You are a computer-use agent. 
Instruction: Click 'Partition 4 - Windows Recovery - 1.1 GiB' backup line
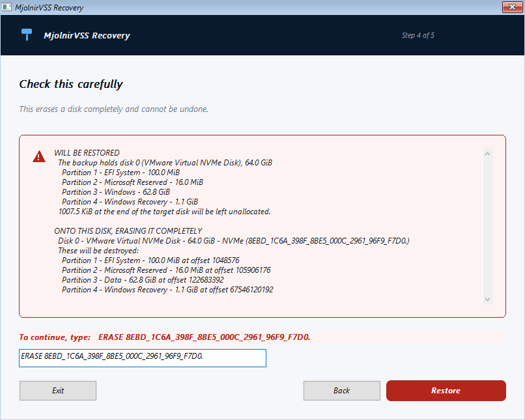click(130, 201)
